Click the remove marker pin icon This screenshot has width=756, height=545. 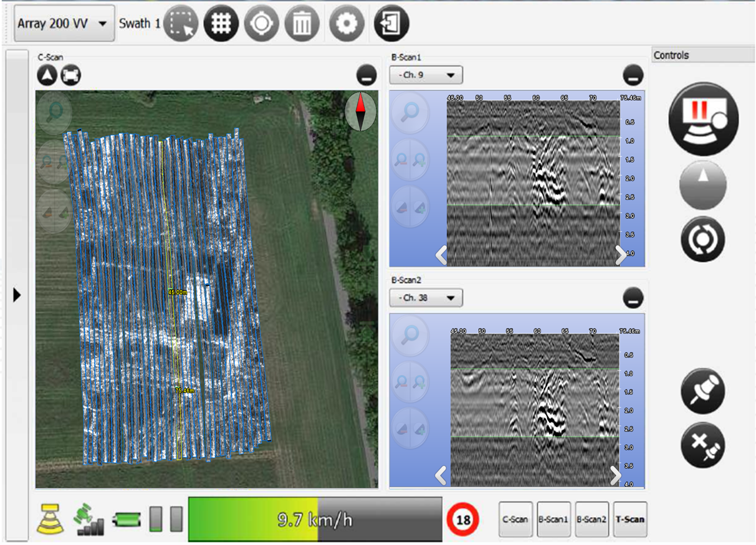point(703,445)
